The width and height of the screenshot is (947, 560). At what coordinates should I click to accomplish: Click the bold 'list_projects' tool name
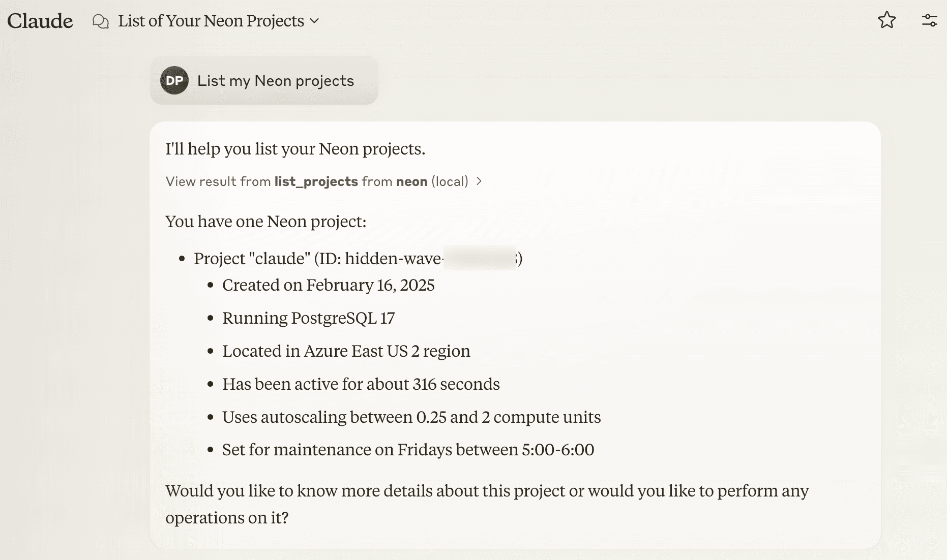point(316,181)
